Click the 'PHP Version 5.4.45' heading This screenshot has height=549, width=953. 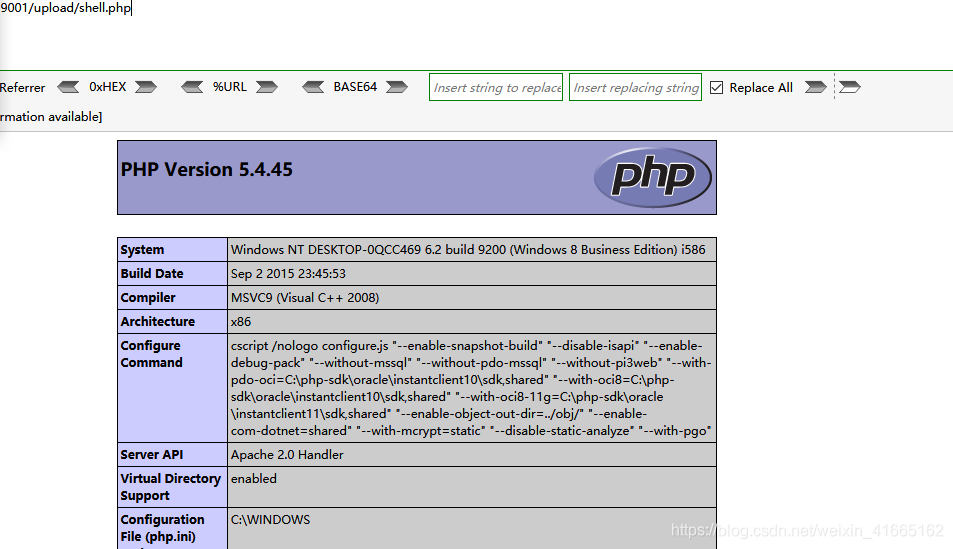point(207,169)
